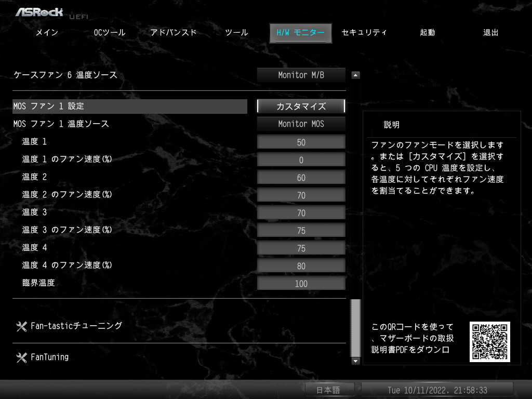532x399 pixels.
Task: Click 温度 1 のファン速度 value 0
Action: point(301,159)
